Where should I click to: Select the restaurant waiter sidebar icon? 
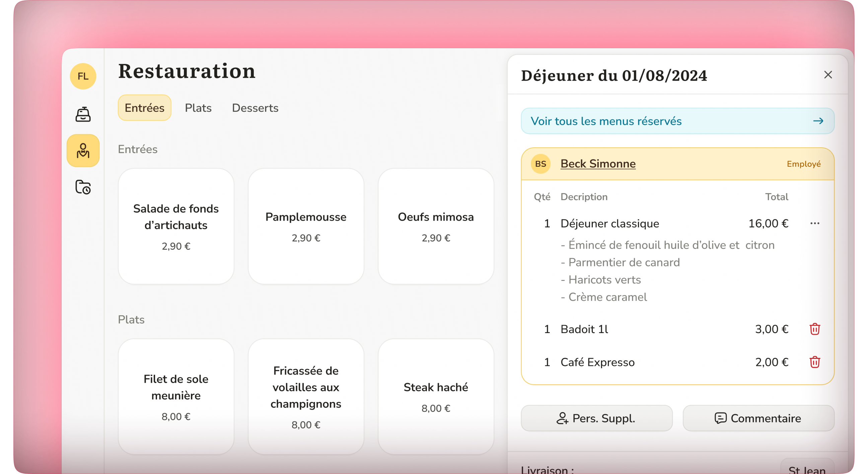[x=83, y=151]
